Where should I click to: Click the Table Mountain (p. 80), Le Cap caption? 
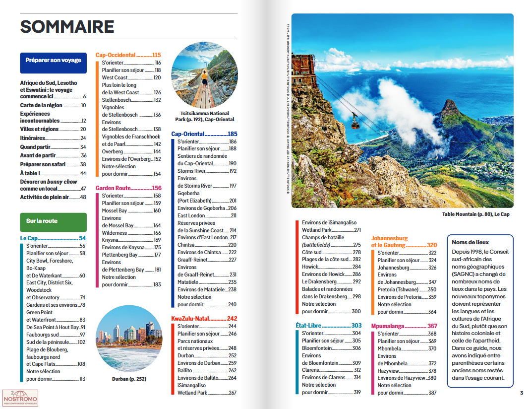[x=475, y=214]
